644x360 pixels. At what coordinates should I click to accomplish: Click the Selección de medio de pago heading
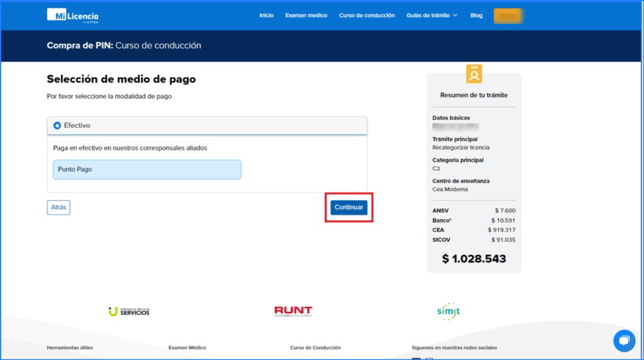[121, 79]
